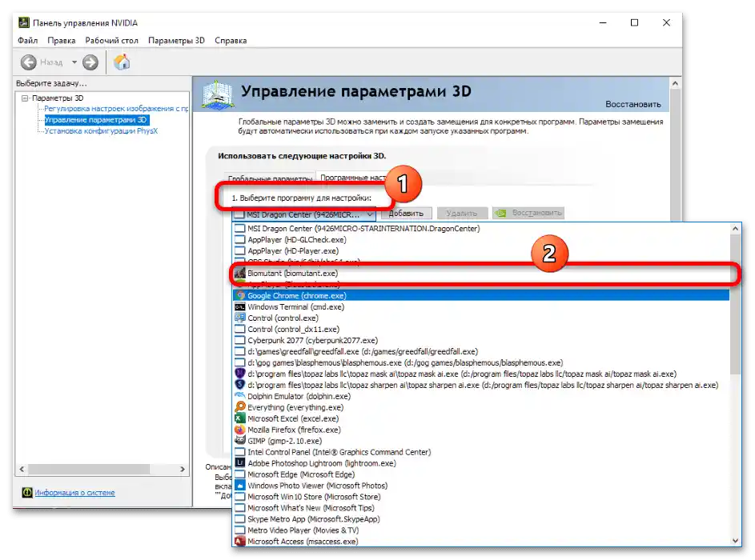Click the Удалить button
This screenshot has height=560, width=755.
(x=461, y=213)
